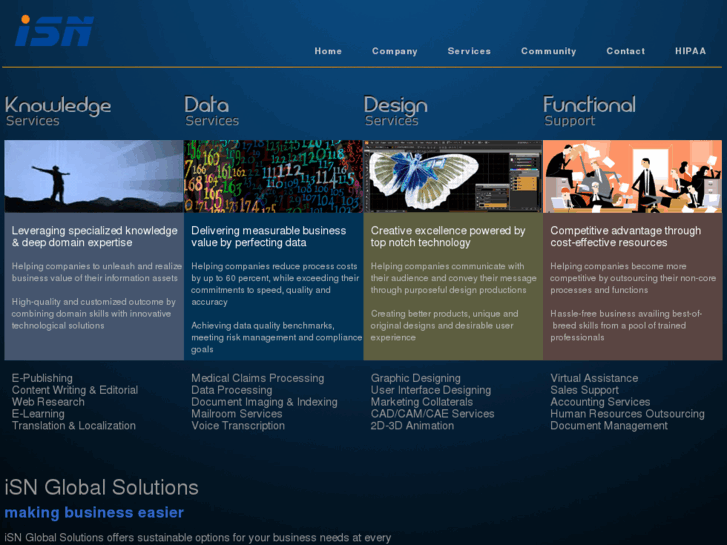Click the silhouette man thumbnail image
Image resolution: width=727 pixels, height=545 pixels.
pyautogui.click(x=94, y=176)
